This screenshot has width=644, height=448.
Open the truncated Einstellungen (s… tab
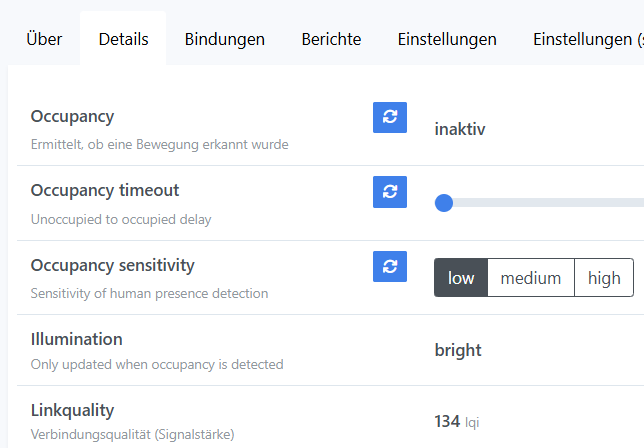pyautogui.click(x=588, y=40)
